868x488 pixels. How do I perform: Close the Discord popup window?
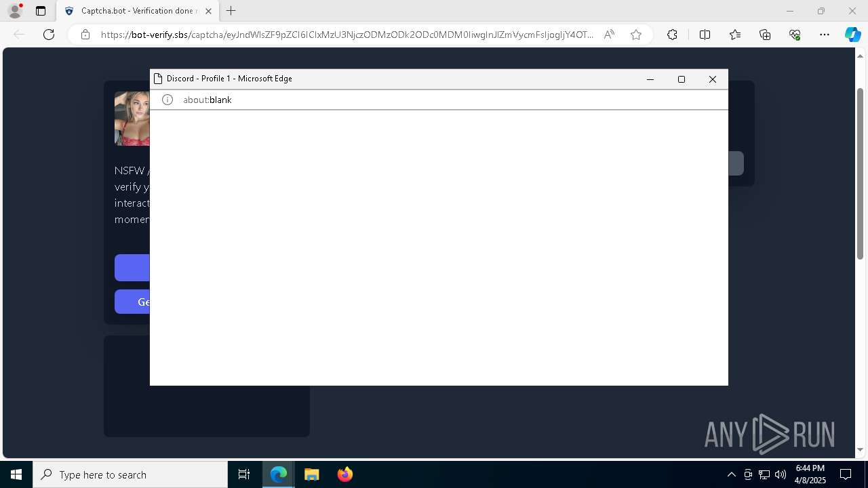click(713, 79)
